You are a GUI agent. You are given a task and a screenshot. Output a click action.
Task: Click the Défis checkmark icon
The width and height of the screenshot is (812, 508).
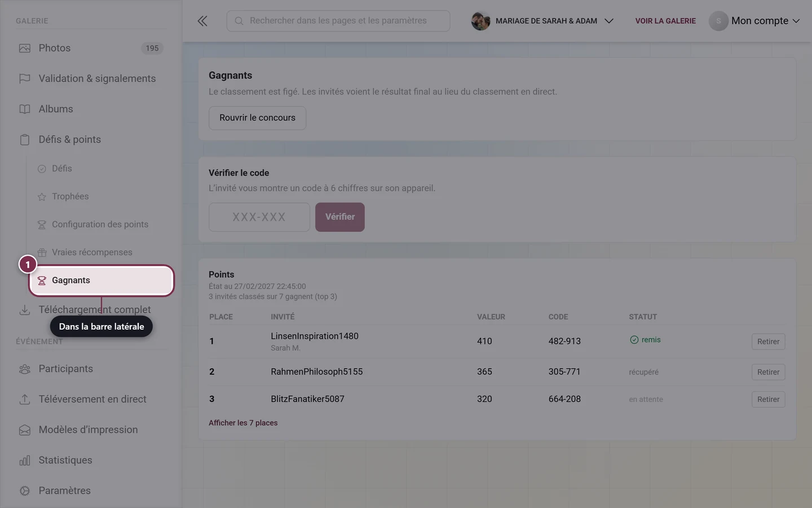[x=42, y=169]
